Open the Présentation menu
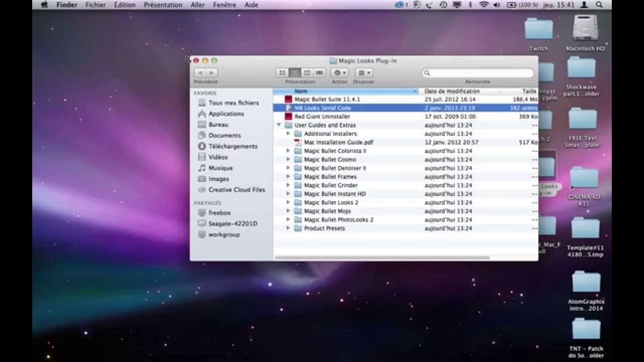 tap(163, 5)
